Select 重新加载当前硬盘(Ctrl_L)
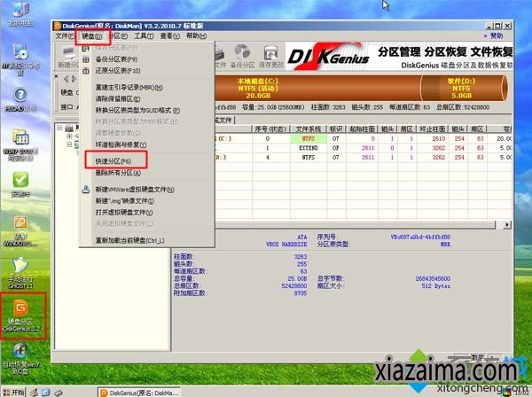Image resolution: width=532 pixels, height=397 pixels. point(129,240)
